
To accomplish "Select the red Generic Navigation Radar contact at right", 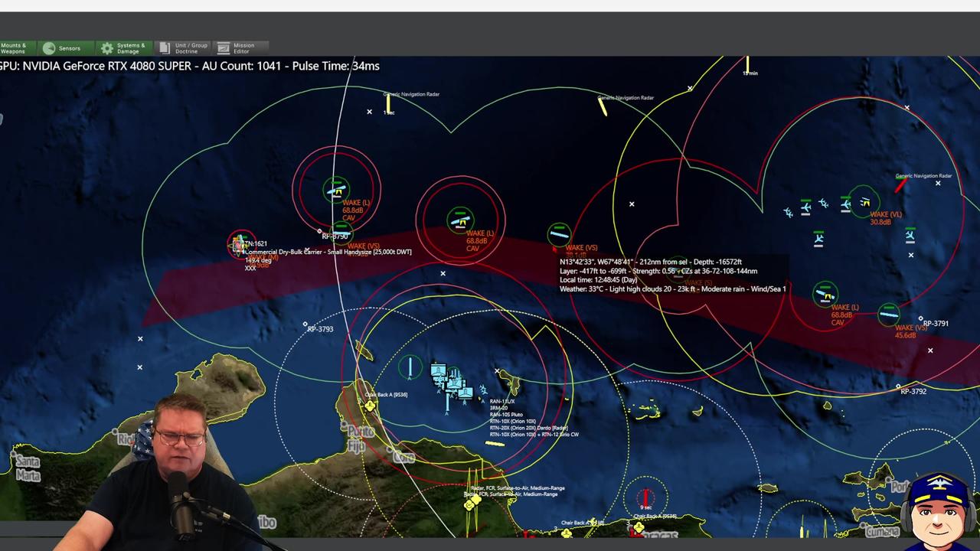I will (x=901, y=184).
